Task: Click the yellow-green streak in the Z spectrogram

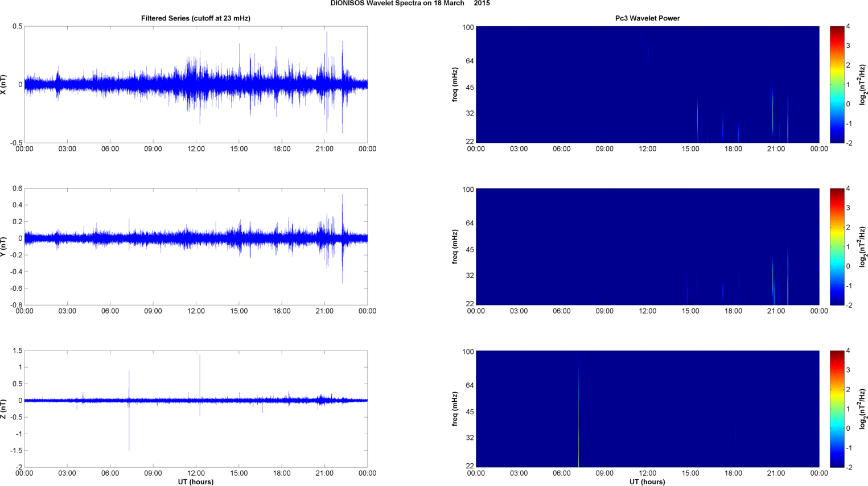Action: click(x=578, y=415)
